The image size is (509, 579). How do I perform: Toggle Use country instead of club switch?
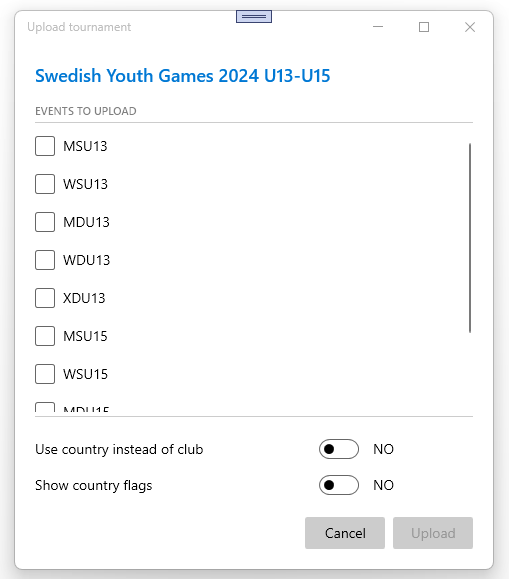point(339,449)
